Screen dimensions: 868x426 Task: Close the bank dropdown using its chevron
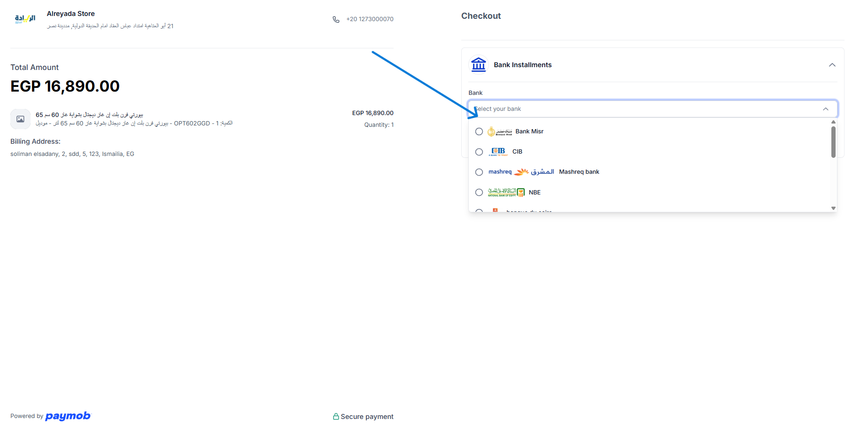tap(825, 109)
